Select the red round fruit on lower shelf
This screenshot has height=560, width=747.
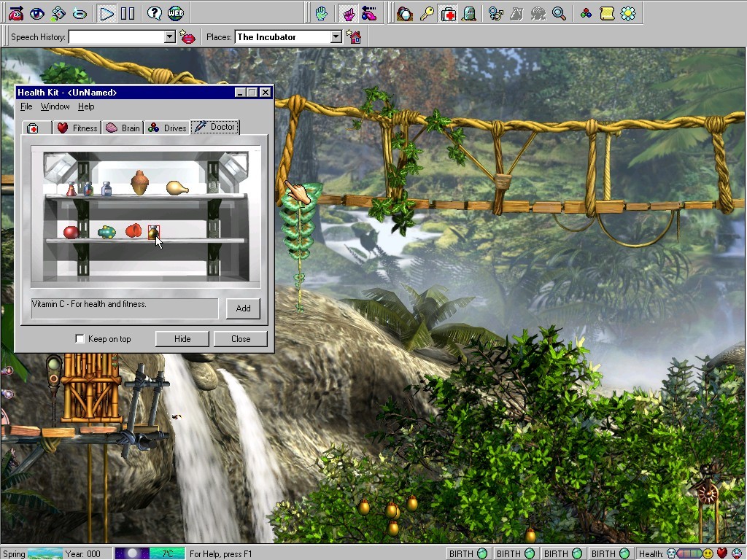pos(71,232)
